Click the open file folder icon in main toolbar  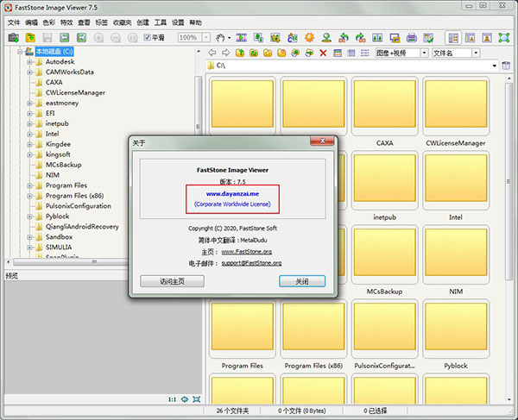(30, 38)
